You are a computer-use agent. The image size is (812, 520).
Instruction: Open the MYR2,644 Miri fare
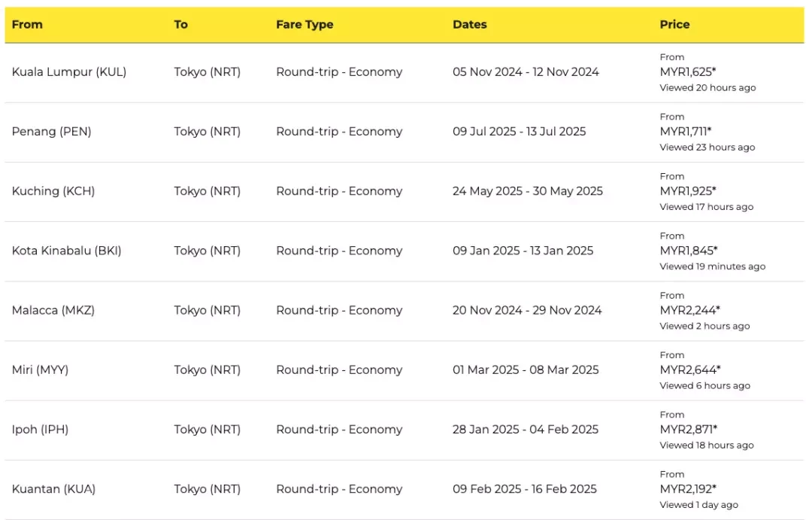[x=689, y=370]
